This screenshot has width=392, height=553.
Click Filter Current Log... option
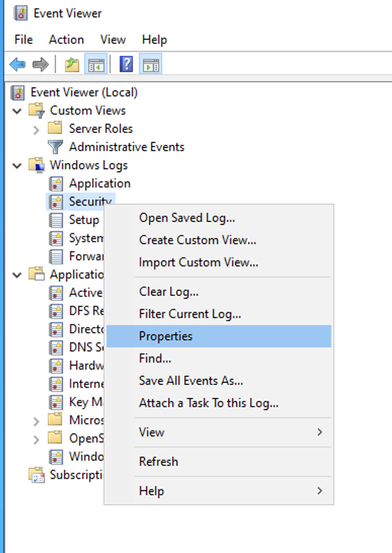190,314
